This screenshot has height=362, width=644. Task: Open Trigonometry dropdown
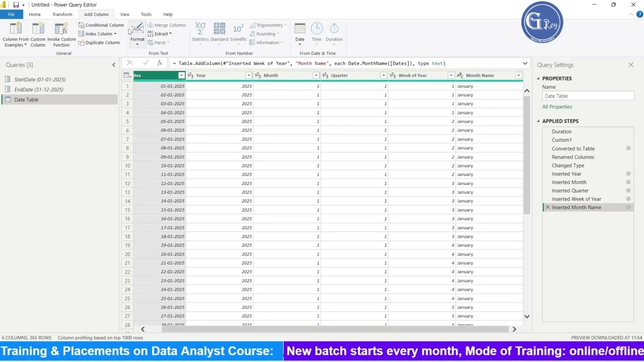pos(268,25)
